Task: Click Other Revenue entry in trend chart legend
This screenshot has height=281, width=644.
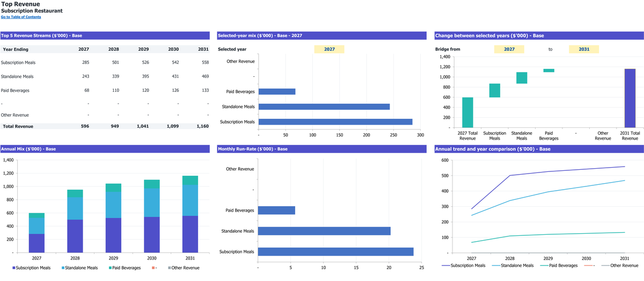Action: click(619, 265)
